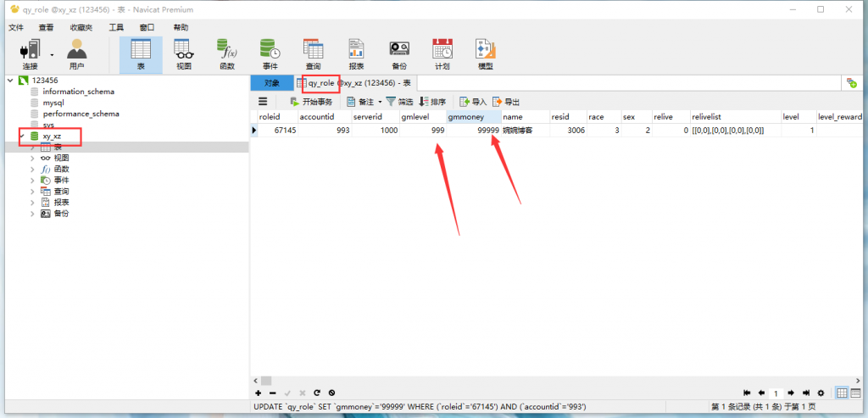Click the 筛选 filter button
The height and width of the screenshot is (418, 868).
click(x=399, y=102)
